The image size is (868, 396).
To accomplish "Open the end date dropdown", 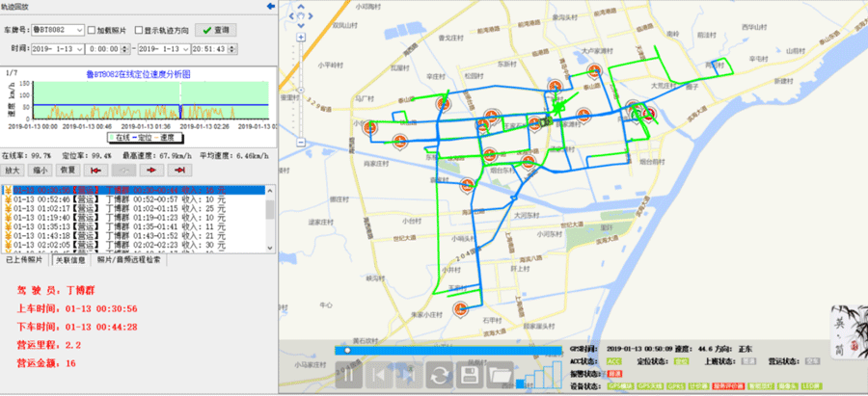I will click(x=182, y=47).
